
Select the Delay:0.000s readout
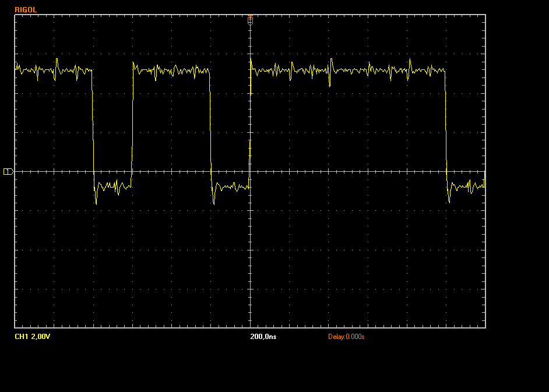[346, 337]
